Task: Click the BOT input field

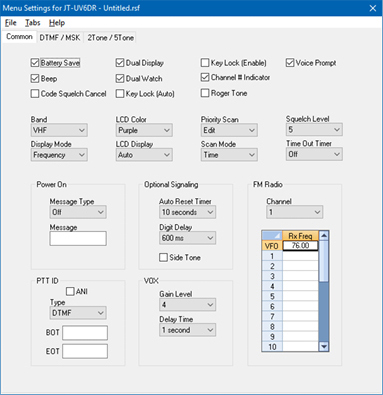Action: click(85, 333)
